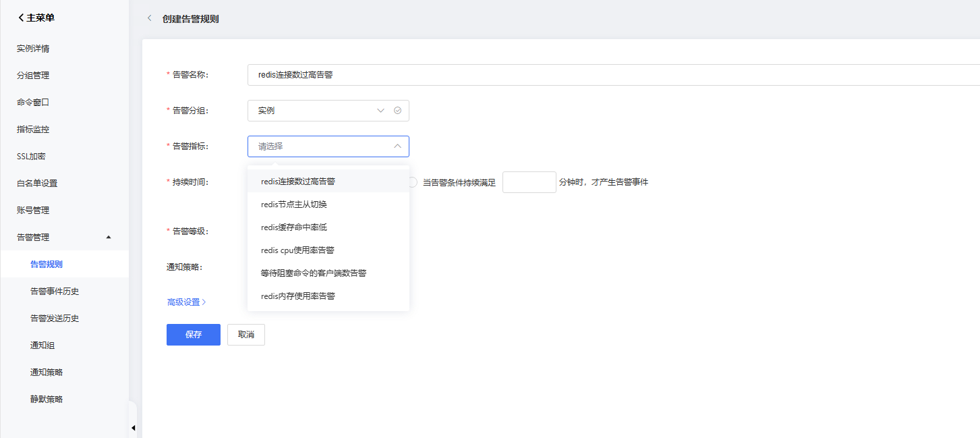The width and height of the screenshot is (980, 438).
Task: Focus the 告警名称 input field
Action: [x=614, y=75]
